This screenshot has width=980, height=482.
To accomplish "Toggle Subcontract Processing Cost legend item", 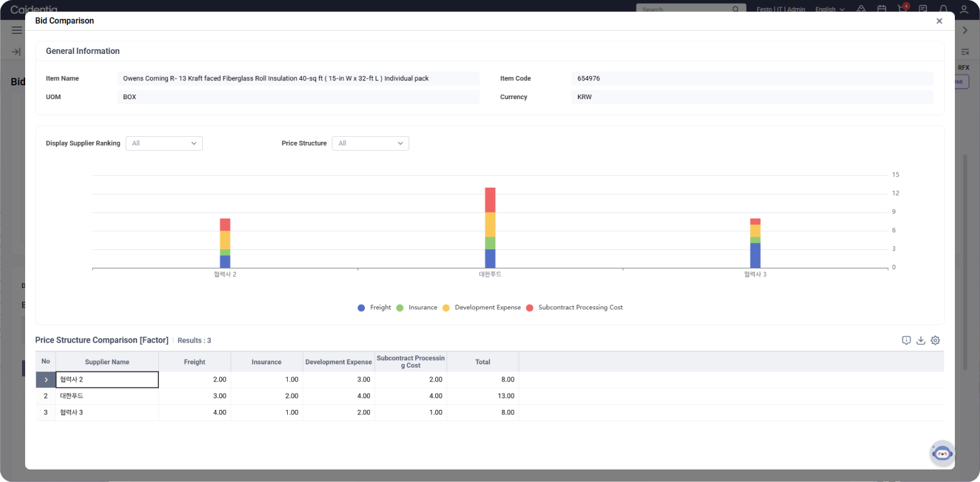I will (x=574, y=308).
